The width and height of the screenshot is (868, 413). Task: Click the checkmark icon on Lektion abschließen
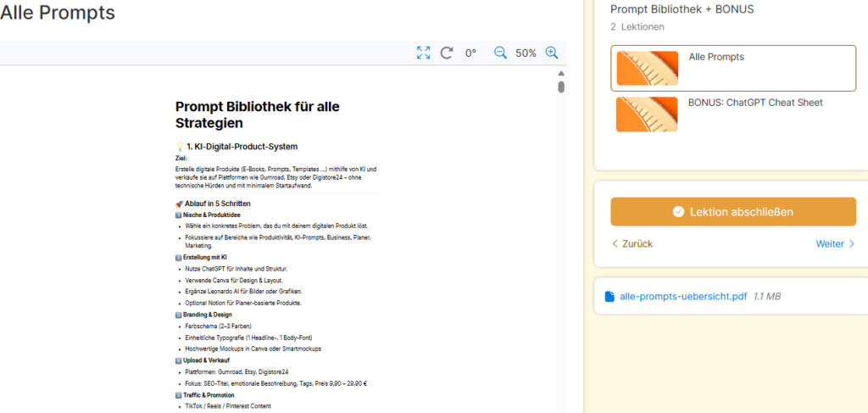(678, 211)
